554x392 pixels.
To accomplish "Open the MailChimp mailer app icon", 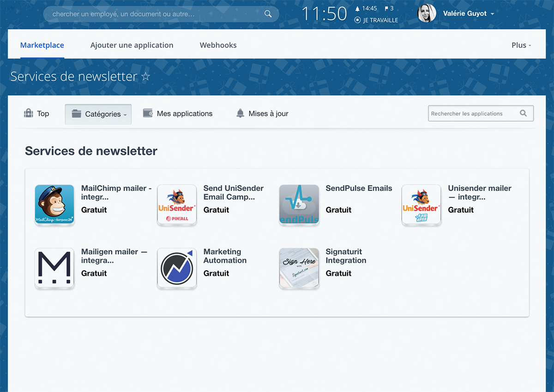I will pos(54,205).
